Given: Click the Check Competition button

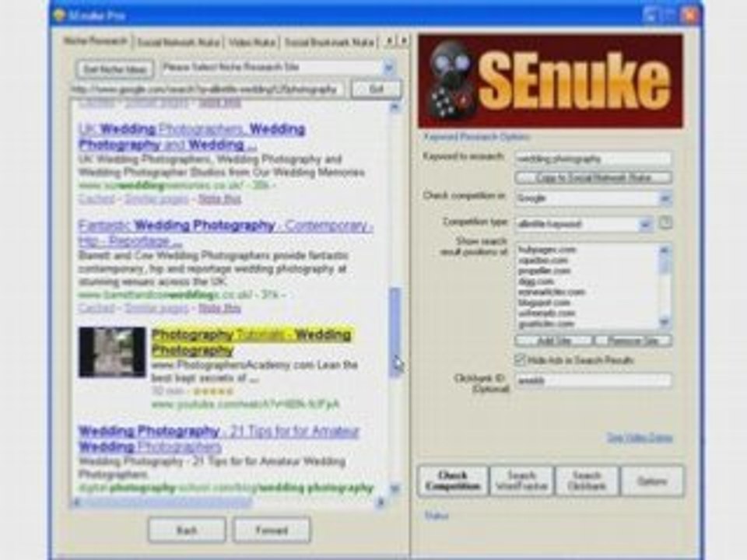Looking at the screenshot, I should point(453,481).
